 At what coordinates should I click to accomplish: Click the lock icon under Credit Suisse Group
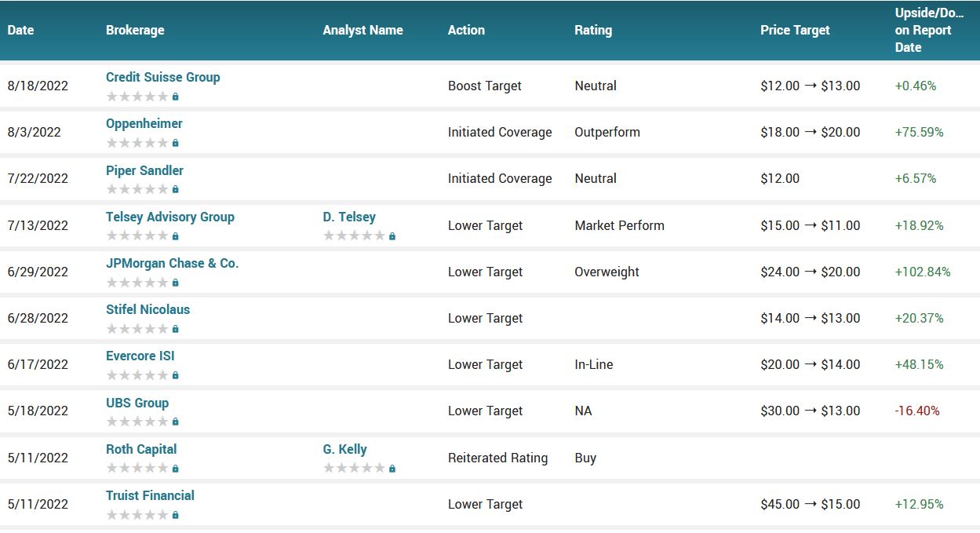point(175,97)
